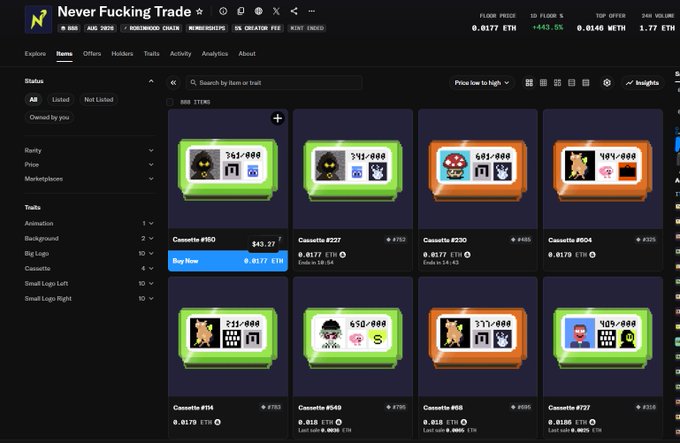Switch to large grid view
The image size is (680, 443).
[x=529, y=83]
